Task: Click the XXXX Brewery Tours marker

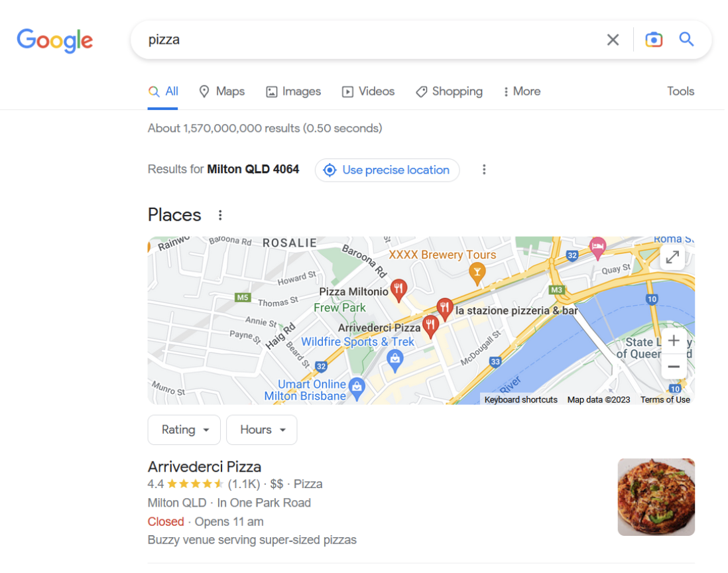Action: pyautogui.click(x=476, y=271)
